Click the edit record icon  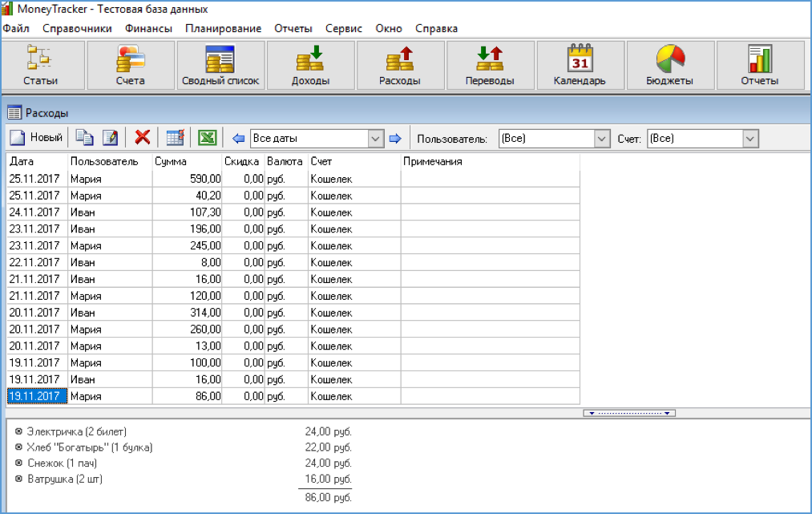[x=110, y=138]
